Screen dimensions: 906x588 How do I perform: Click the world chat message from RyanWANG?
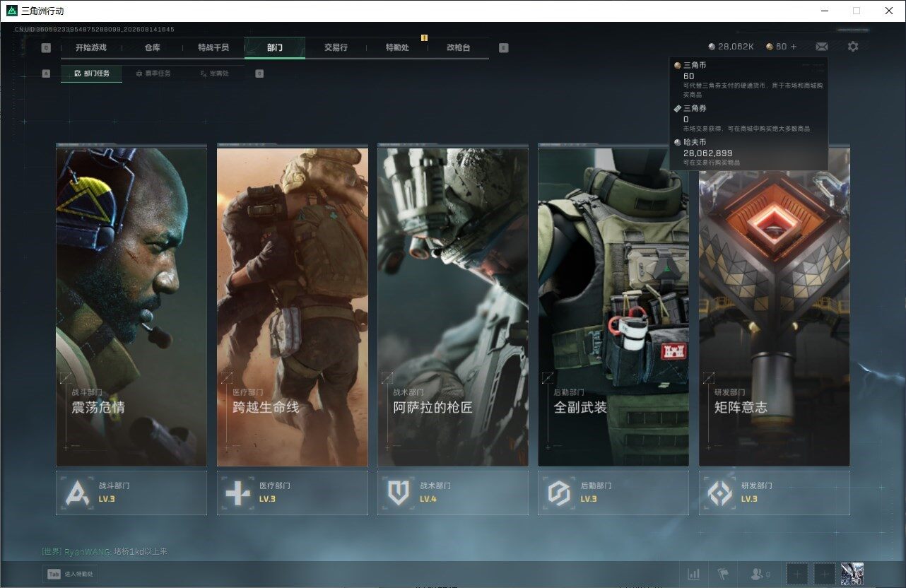click(x=105, y=551)
